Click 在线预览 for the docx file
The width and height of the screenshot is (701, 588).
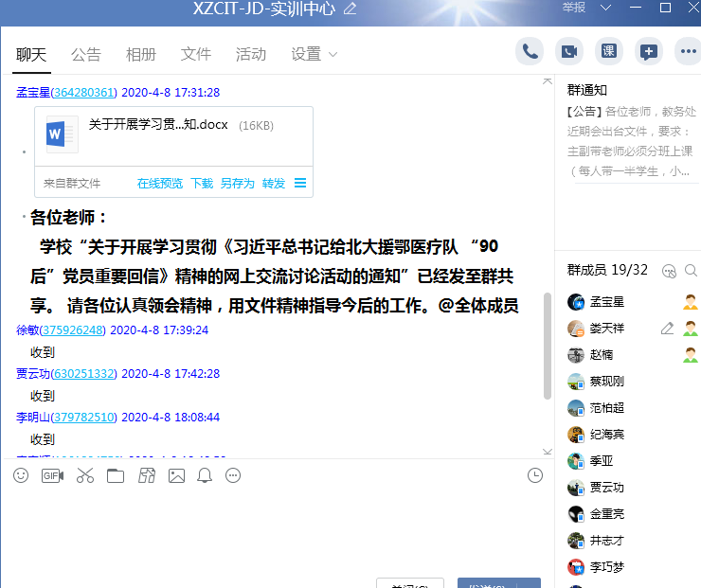coord(159,184)
